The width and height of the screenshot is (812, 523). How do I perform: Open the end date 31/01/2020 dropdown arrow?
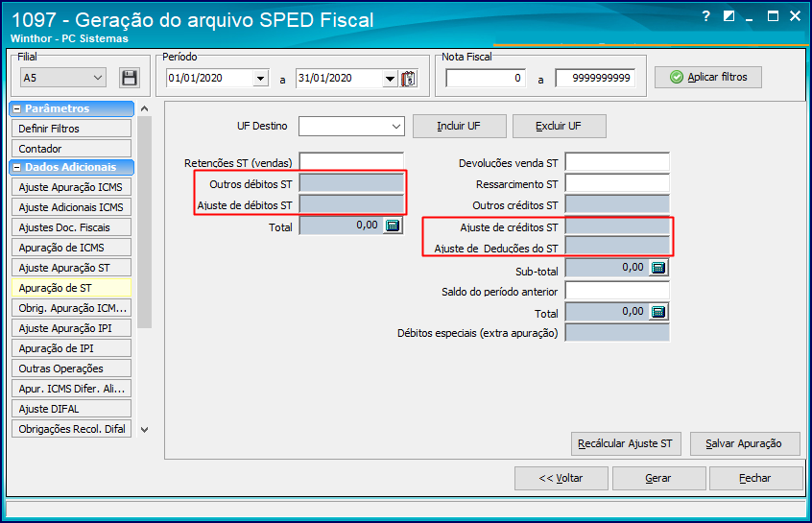point(391,78)
